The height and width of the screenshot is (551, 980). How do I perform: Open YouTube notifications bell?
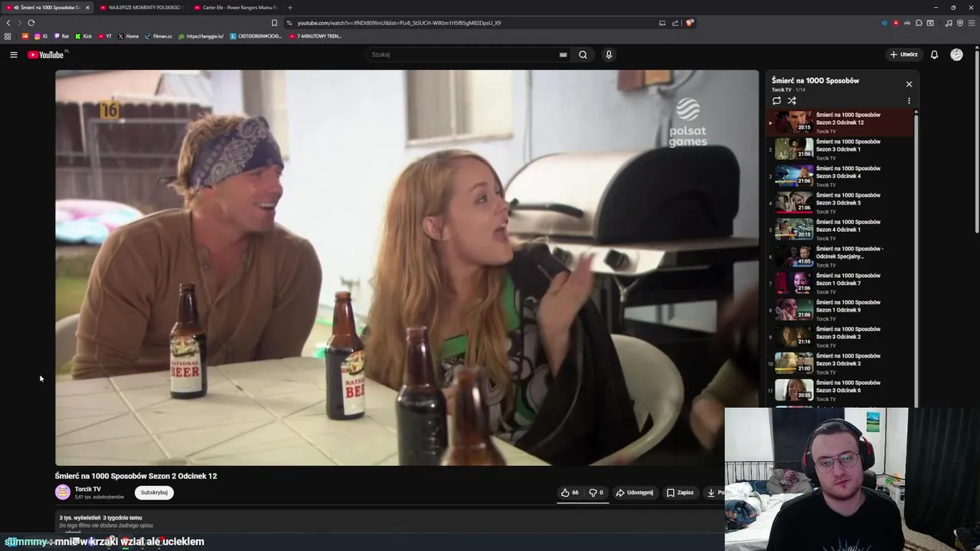934,54
